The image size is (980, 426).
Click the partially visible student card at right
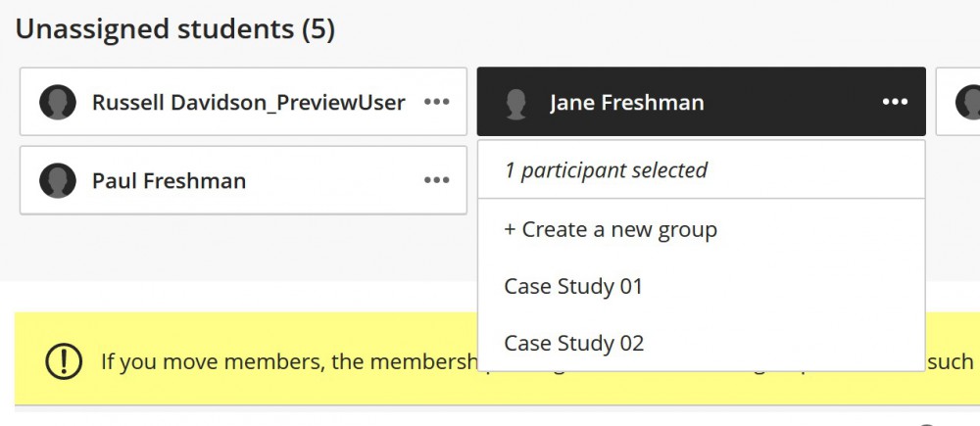click(x=957, y=101)
